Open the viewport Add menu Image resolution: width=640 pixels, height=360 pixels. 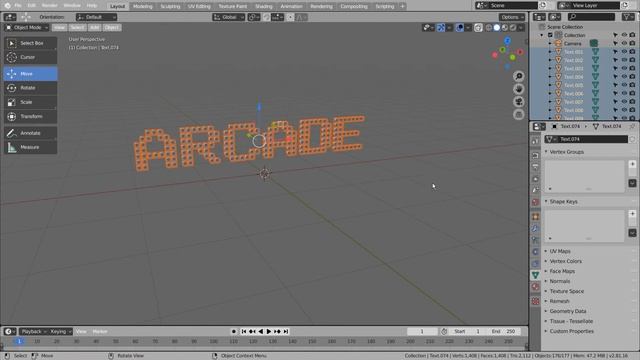pos(95,28)
